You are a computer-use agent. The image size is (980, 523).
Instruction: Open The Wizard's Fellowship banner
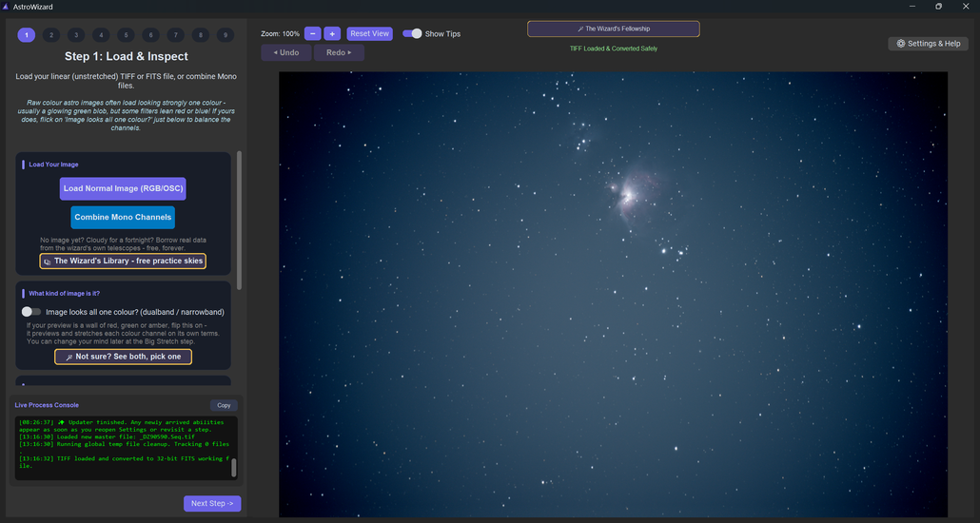pos(613,29)
